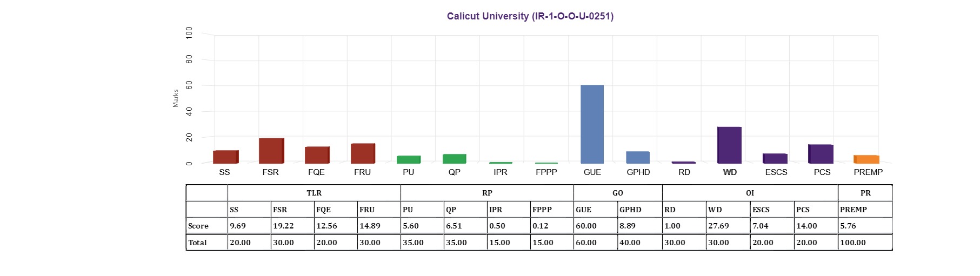Click the Marks y-axis title
The image size is (980, 276).
pos(176,98)
